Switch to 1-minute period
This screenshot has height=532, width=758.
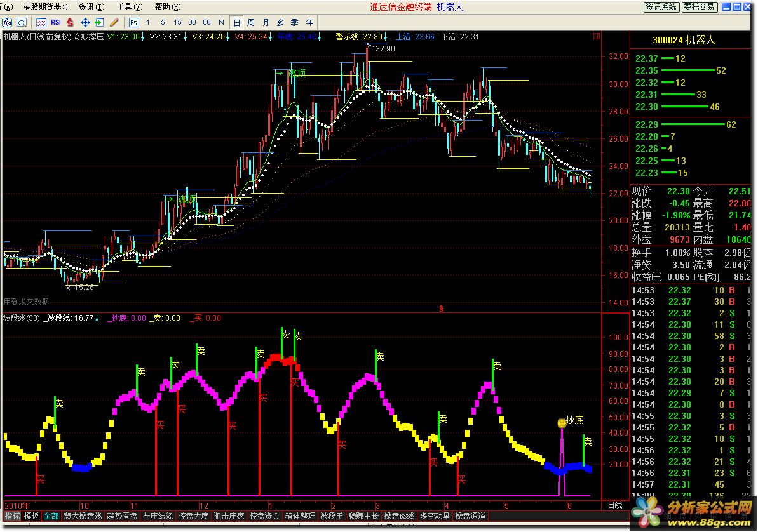pyautogui.click(x=148, y=23)
